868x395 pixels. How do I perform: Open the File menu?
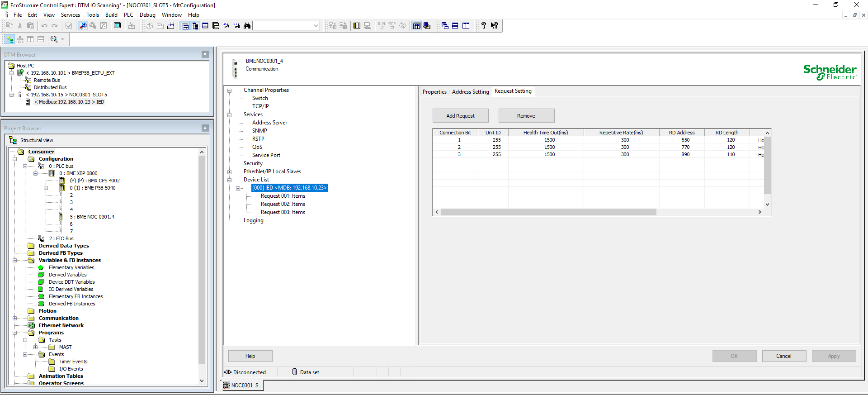click(18, 15)
